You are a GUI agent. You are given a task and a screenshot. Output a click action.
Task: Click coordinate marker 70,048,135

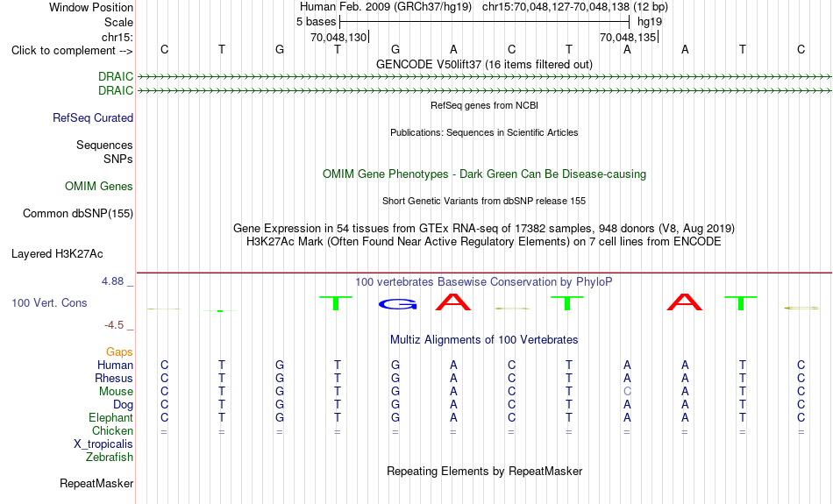pos(629,37)
